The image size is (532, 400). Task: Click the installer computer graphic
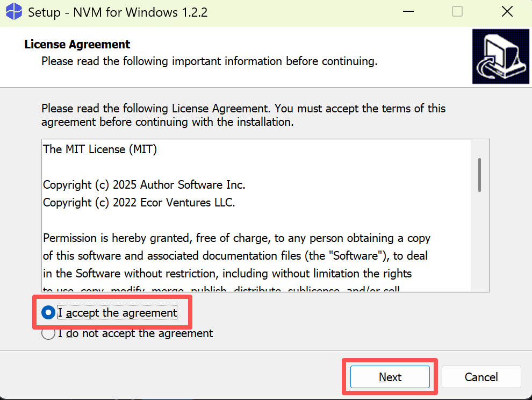(x=500, y=56)
